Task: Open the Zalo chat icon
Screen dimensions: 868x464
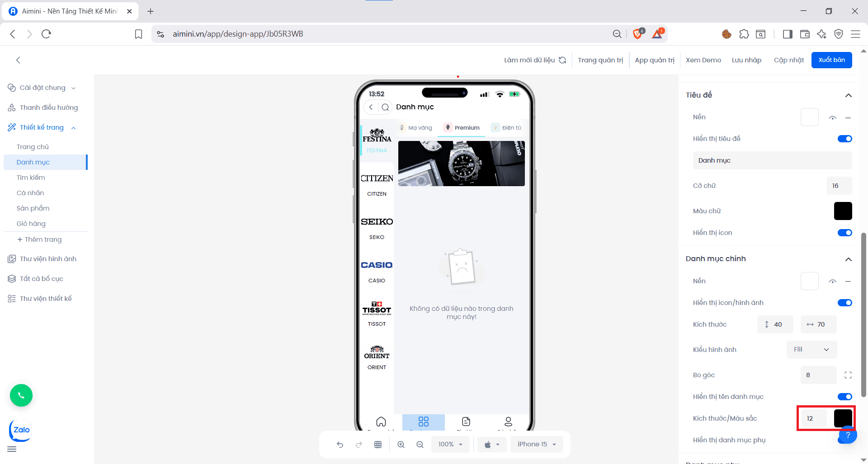Action: tap(21, 430)
